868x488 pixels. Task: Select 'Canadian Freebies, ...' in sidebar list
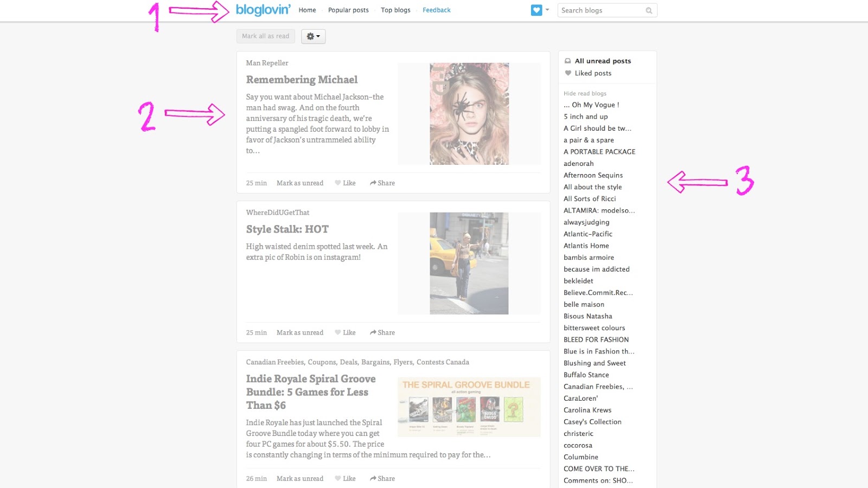tap(598, 387)
